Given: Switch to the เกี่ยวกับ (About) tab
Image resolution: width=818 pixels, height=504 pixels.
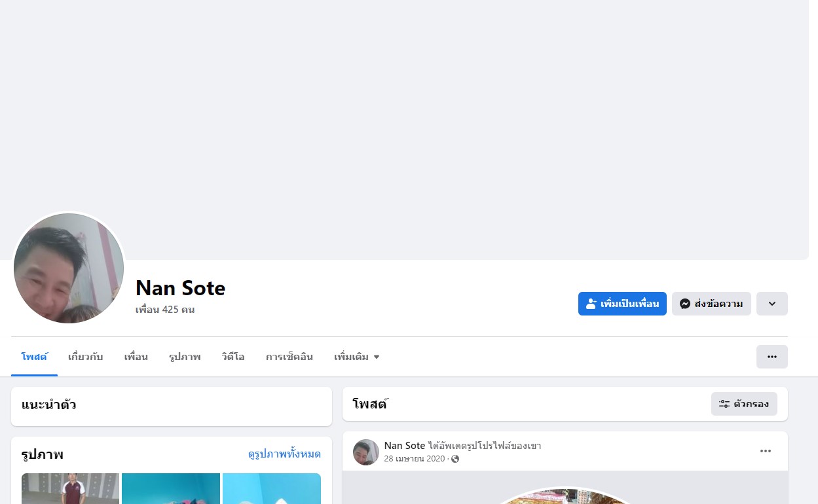Looking at the screenshot, I should (86, 357).
